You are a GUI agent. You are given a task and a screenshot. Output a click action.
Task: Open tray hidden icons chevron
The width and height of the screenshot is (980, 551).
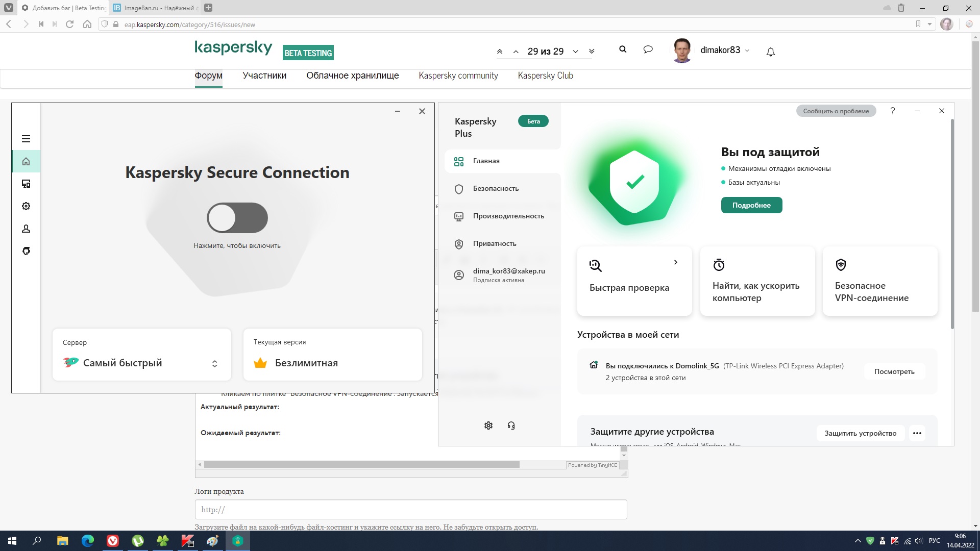point(857,541)
